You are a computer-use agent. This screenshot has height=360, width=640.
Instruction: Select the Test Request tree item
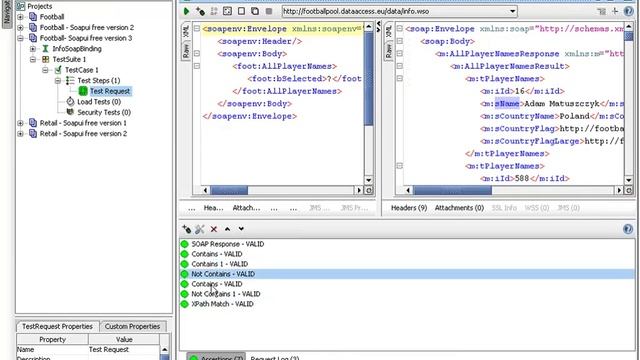[110, 91]
